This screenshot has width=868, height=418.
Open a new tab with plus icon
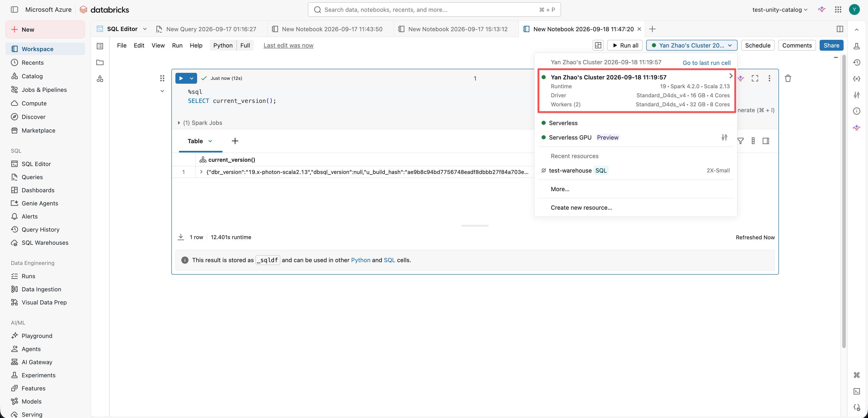pos(652,29)
